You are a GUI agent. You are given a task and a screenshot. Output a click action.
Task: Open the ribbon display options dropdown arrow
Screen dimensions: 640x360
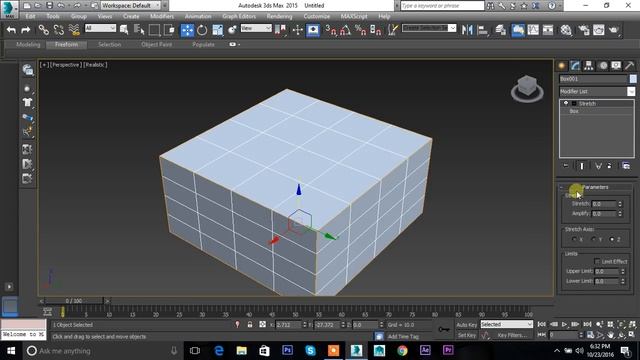pyautogui.click(x=239, y=44)
